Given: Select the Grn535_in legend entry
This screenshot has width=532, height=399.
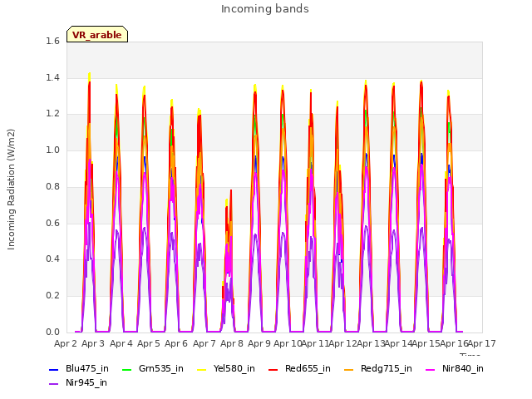Looking at the screenshot, I should coord(153,368).
